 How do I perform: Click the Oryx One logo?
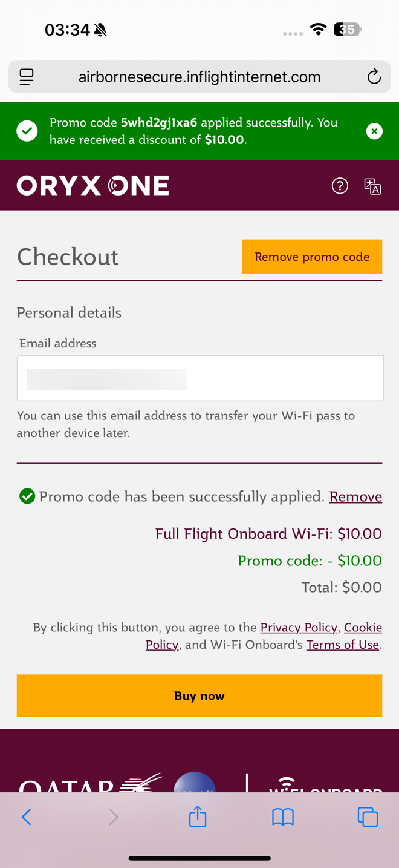pos(92,186)
